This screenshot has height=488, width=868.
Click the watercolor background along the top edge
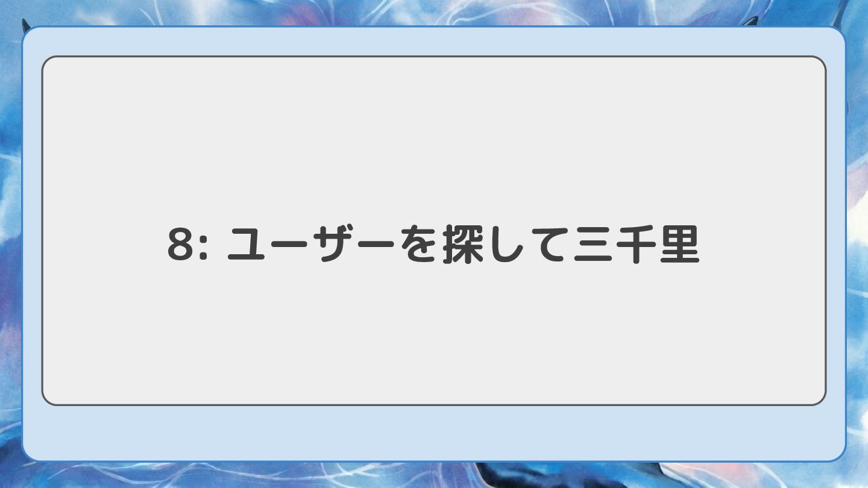tap(433, 12)
